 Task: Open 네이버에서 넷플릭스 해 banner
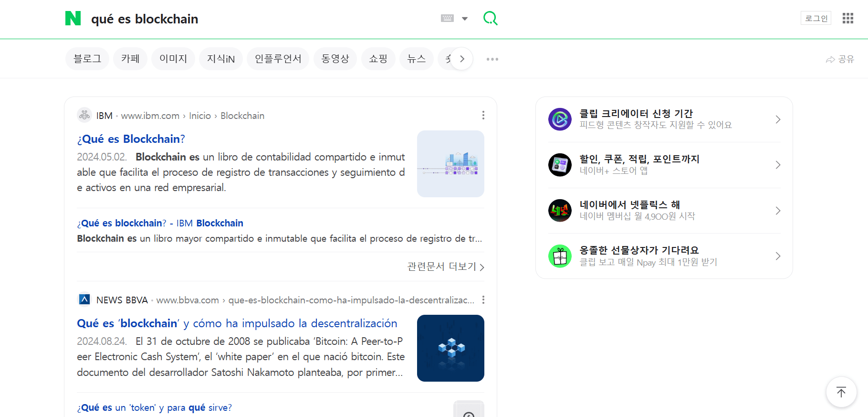pyautogui.click(x=664, y=211)
